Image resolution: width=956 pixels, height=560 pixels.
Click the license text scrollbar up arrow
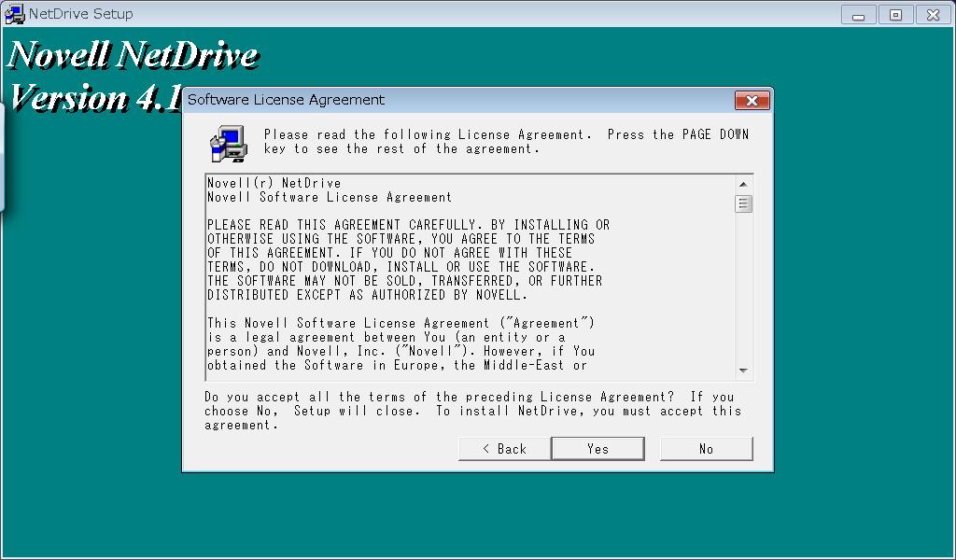click(x=743, y=184)
